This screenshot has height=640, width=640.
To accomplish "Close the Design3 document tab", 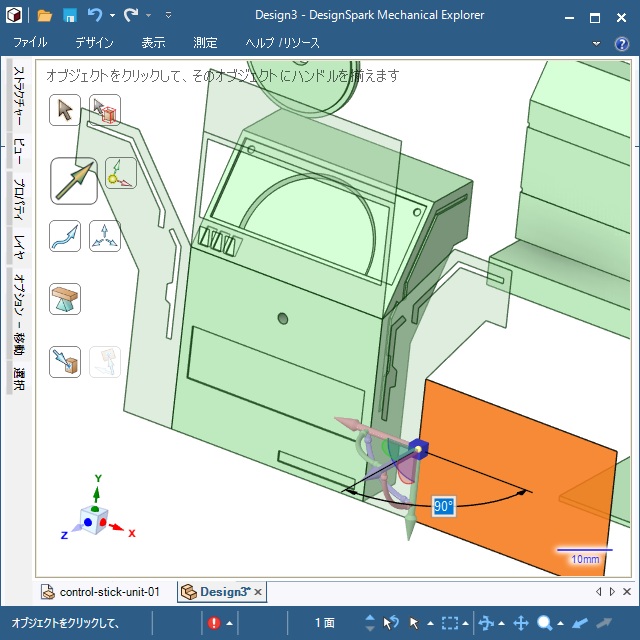I will [x=258, y=592].
